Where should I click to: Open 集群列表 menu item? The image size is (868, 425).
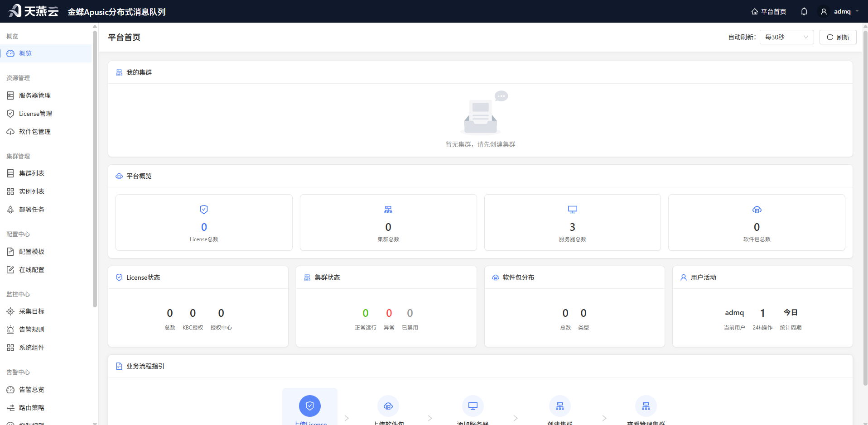(x=46, y=173)
